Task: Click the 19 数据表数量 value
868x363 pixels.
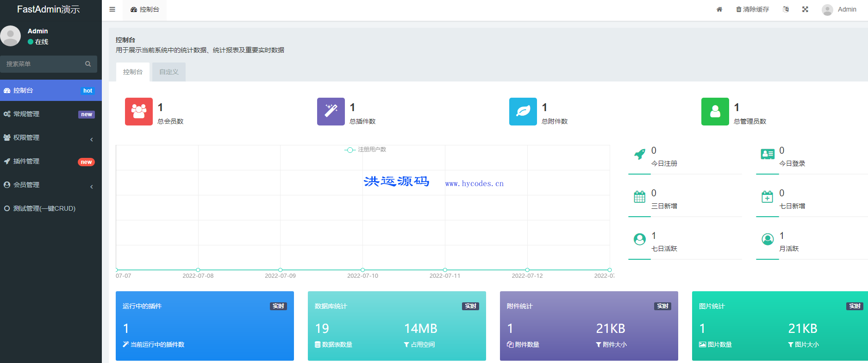Action: point(322,329)
